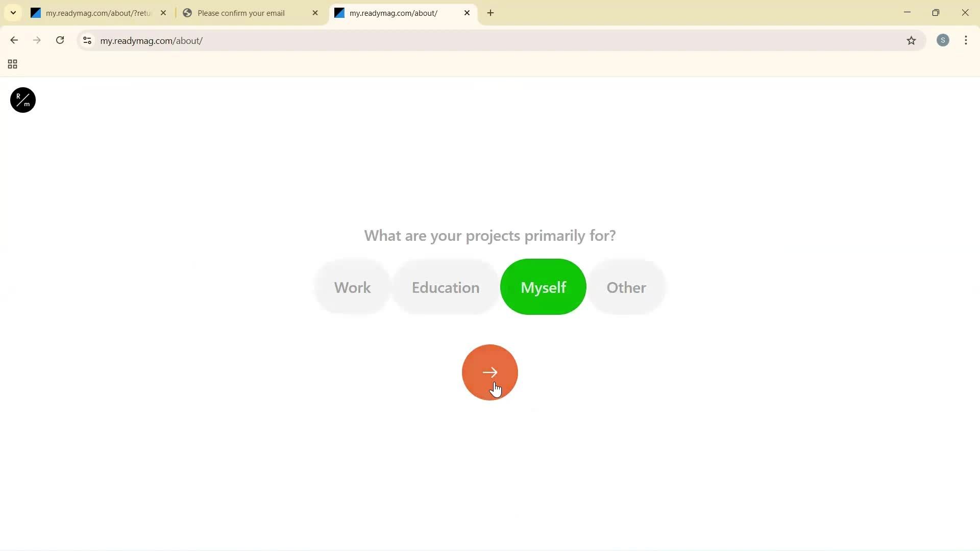Open a new browser tab
Screen dimensions: 980x551
click(491, 13)
